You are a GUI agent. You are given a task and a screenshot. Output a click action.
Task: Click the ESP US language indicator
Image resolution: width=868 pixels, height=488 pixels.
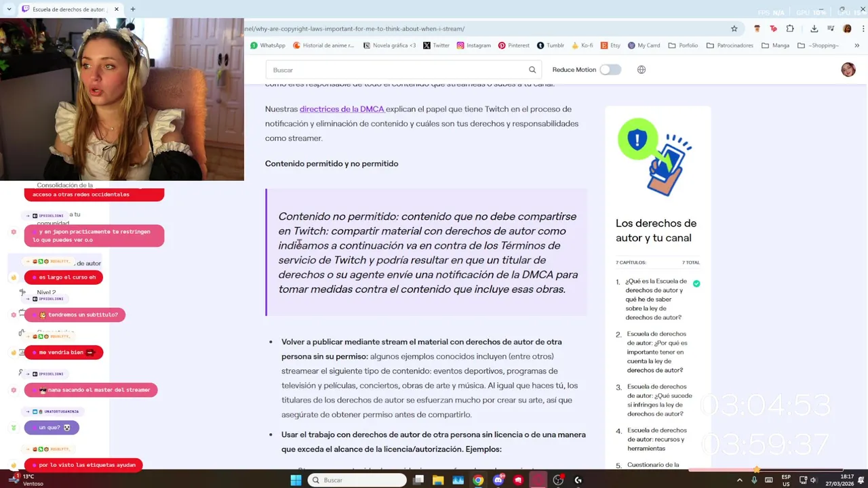click(x=786, y=480)
